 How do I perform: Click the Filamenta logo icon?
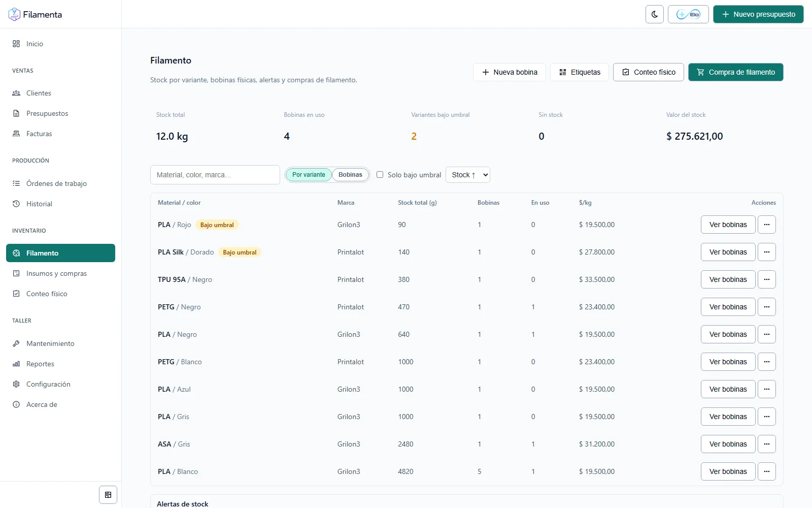[14, 14]
